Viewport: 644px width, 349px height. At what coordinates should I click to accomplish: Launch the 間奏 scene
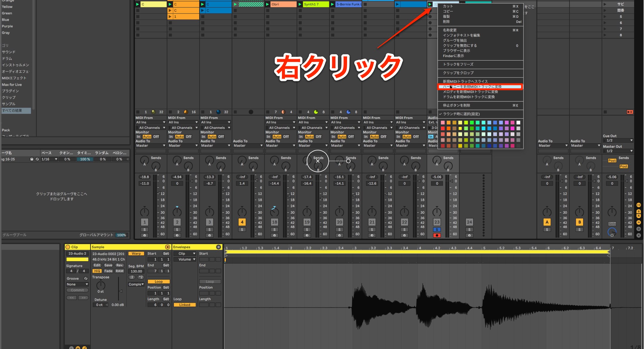[605, 10]
